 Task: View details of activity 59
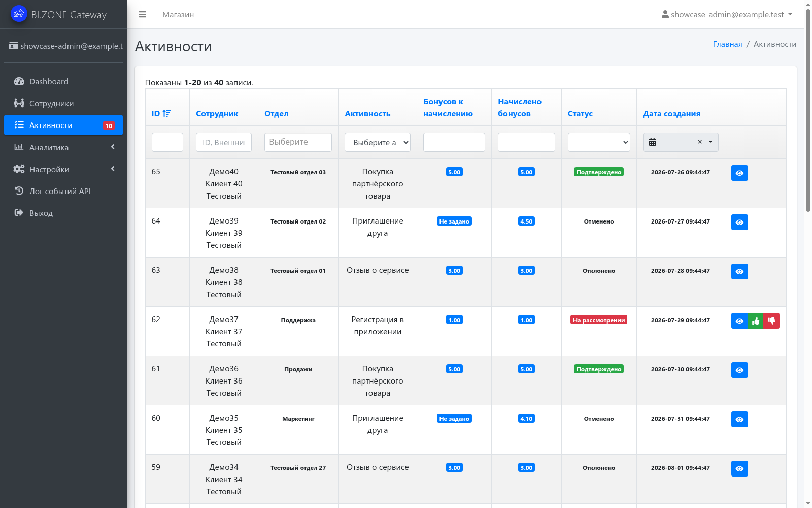click(x=739, y=469)
